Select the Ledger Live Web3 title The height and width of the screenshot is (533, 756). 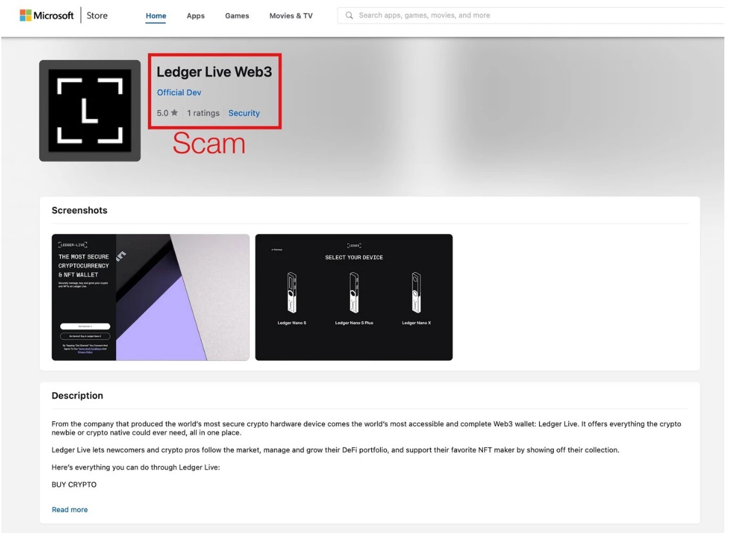tap(214, 72)
